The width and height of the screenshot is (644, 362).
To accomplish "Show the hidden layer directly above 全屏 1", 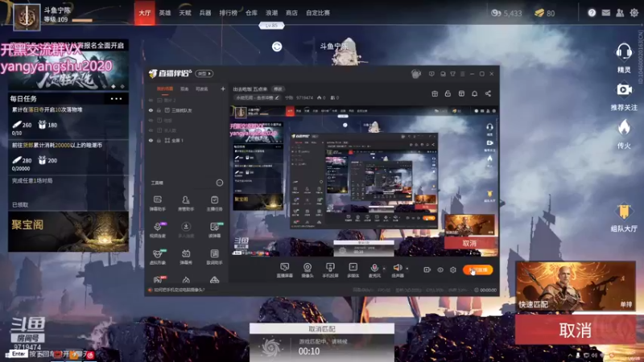I will click(x=151, y=130).
